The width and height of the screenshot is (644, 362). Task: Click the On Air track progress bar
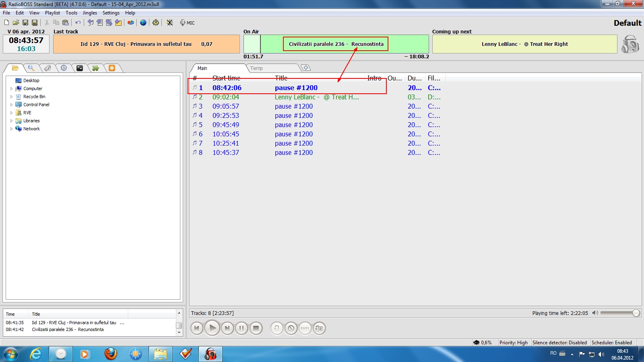point(336,44)
